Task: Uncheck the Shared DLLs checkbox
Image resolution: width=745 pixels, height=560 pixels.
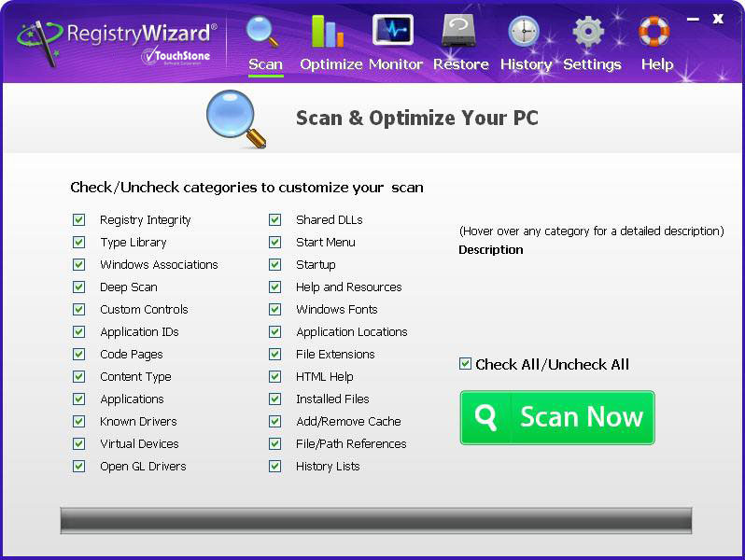Action: click(x=274, y=219)
